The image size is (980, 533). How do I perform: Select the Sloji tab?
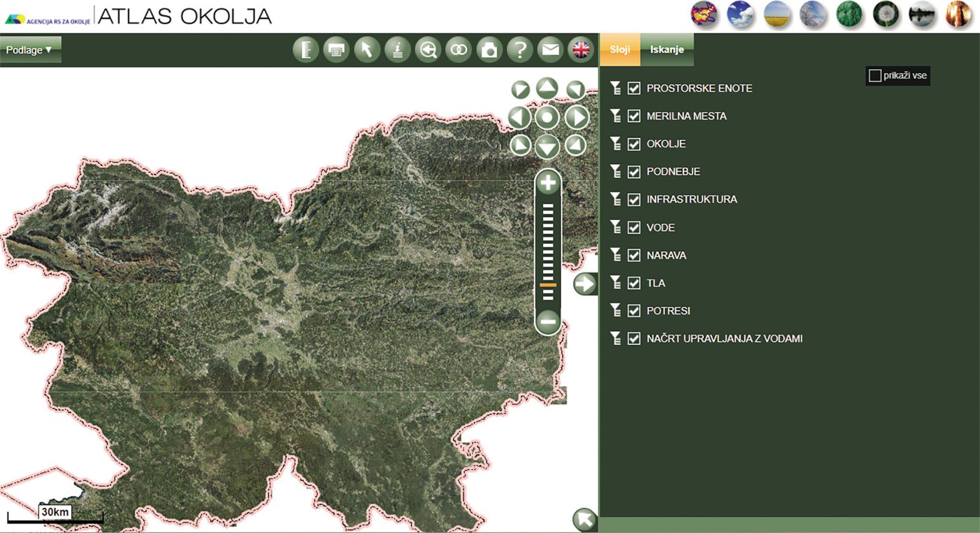619,50
